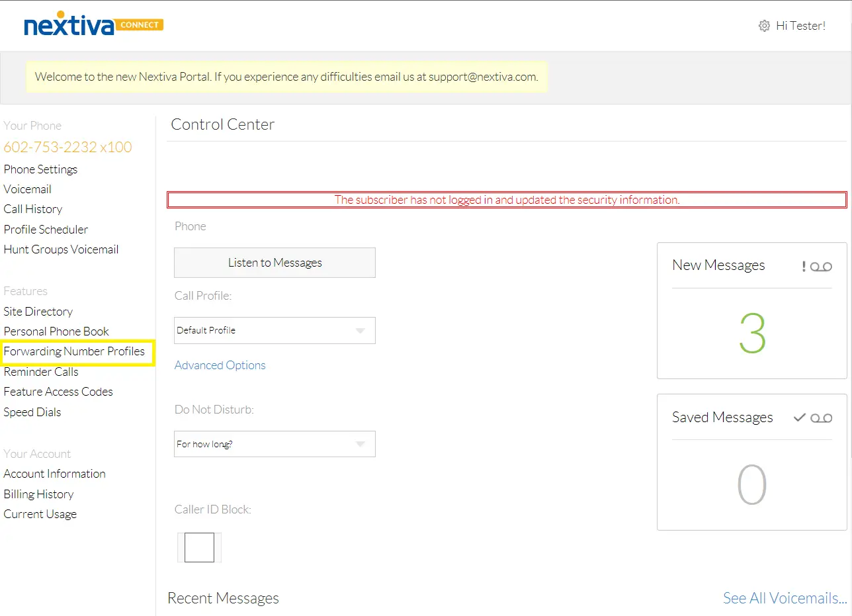This screenshot has height=616, width=852.
Task: Select Forwarding Number Profiles
Action: (x=76, y=351)
